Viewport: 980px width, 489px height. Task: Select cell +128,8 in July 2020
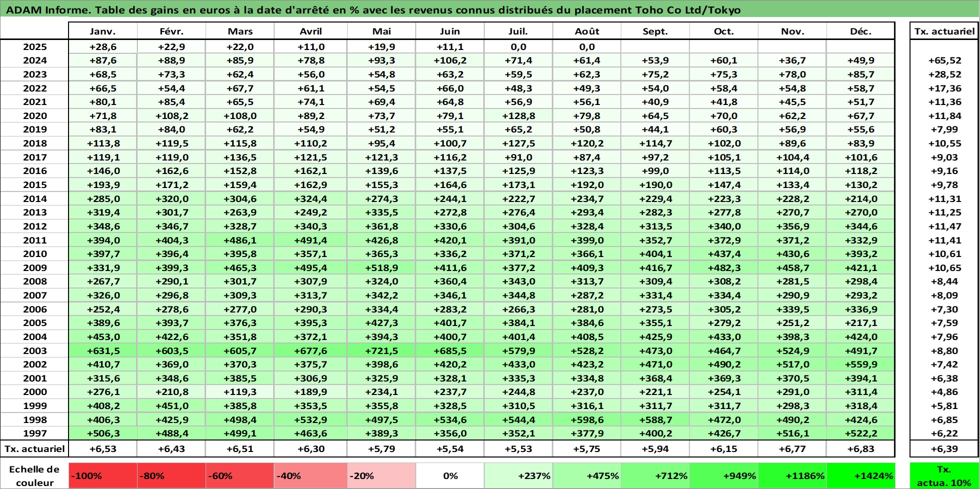coord(518,115)
